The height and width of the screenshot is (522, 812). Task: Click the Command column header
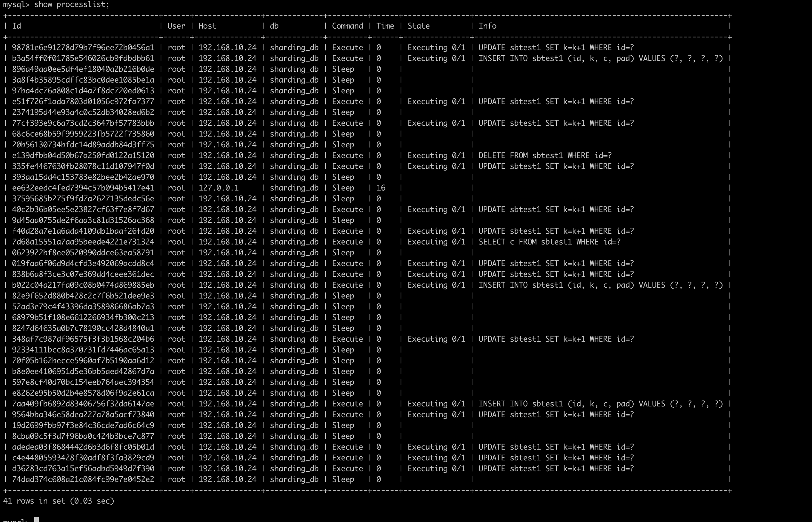(347, 26)
